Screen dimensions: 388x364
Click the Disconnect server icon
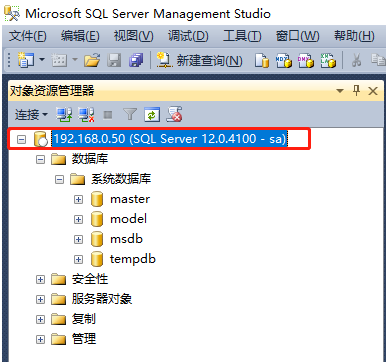(x=86, y=115)
